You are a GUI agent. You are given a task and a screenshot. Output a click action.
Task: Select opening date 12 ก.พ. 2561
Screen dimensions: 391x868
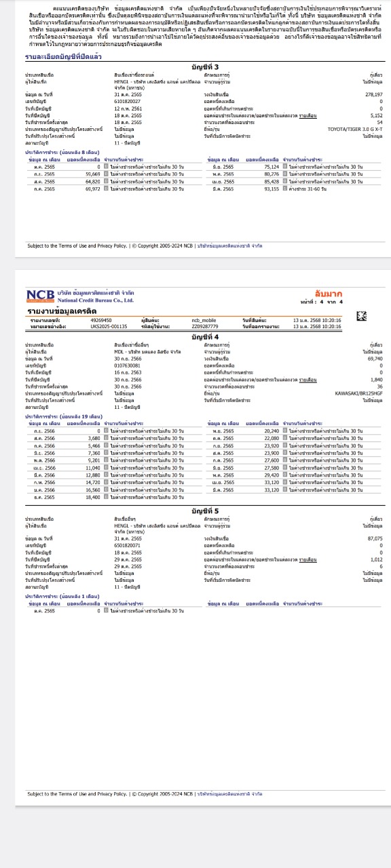pyautogui.click(x=128, y=108)
